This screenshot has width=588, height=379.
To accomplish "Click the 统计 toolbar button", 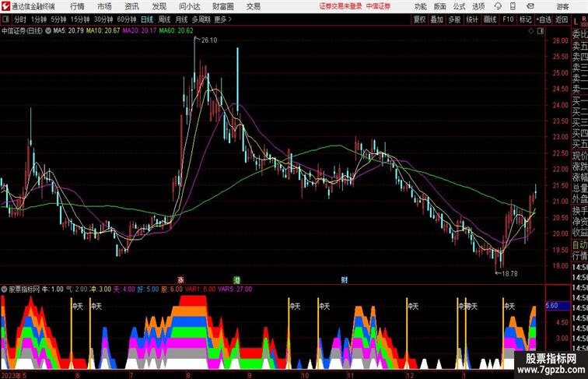I will click(x=472, y=19).
